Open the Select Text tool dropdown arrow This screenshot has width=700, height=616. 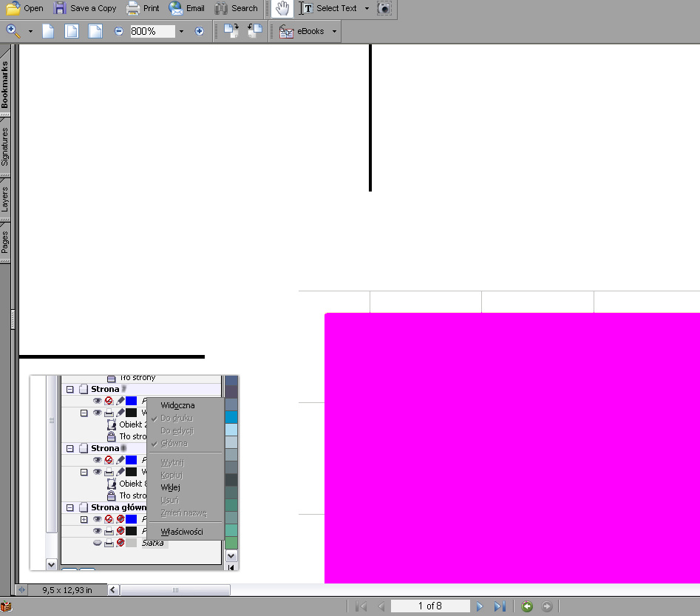pos(367,9)
